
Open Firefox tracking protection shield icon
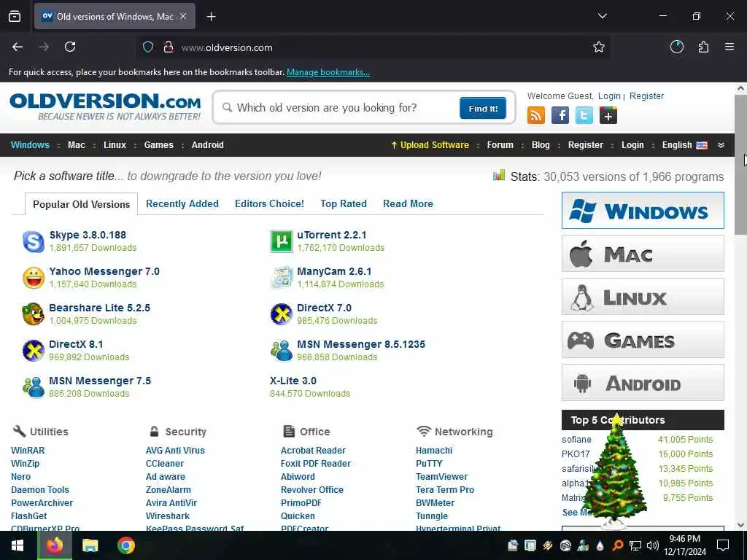pyautogui.click(x=148, y=47)
